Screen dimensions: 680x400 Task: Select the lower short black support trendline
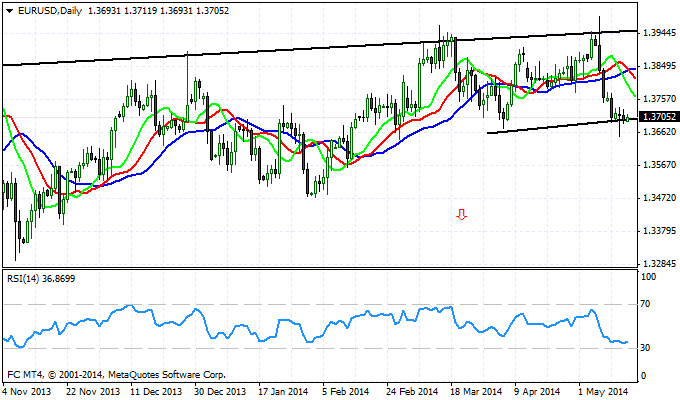562,126
